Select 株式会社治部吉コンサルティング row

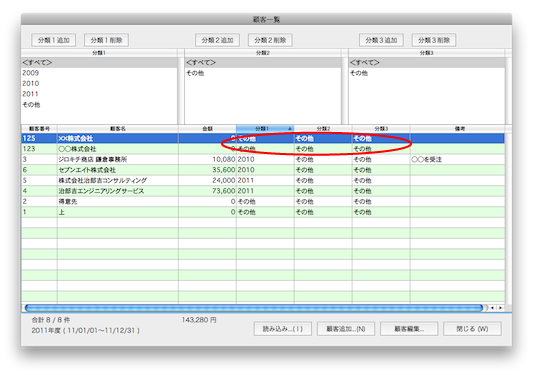[263, 181]
